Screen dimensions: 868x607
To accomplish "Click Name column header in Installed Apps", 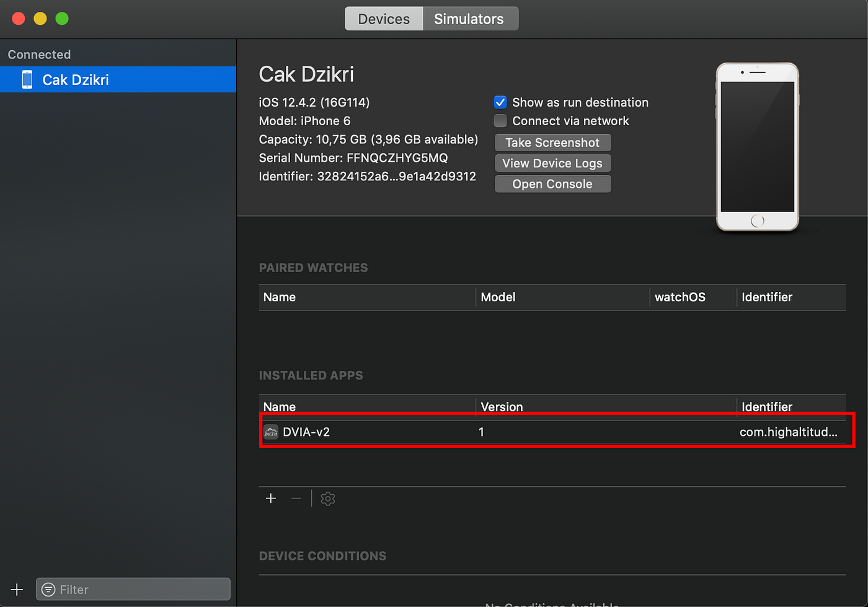I will click(280, 407).
